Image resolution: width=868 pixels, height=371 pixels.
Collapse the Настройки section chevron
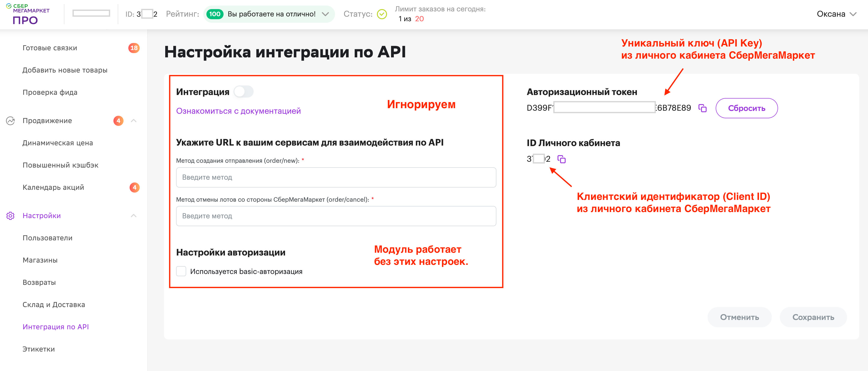pos(133,216)
